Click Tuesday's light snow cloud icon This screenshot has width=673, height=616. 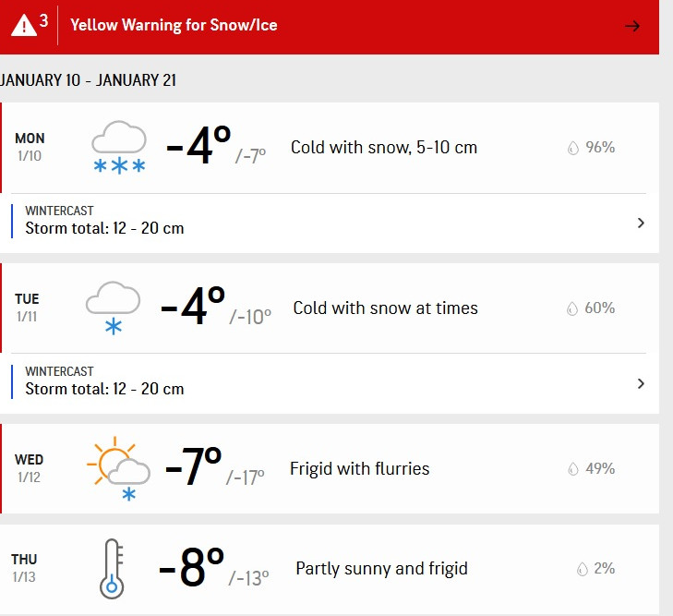[113, 308]
